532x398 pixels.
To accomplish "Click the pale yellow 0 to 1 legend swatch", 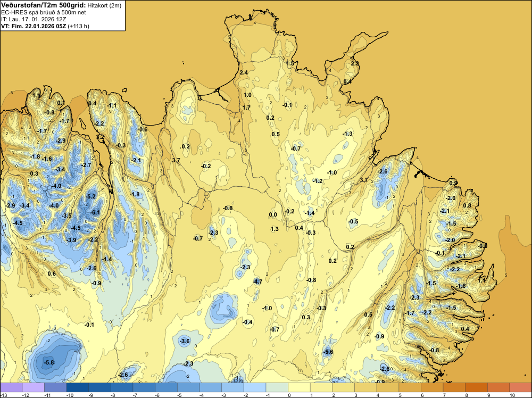I will [299, 387].
